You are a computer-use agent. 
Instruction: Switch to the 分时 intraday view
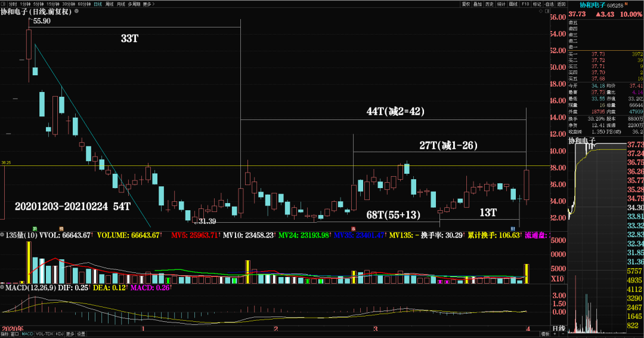(13, 4)
